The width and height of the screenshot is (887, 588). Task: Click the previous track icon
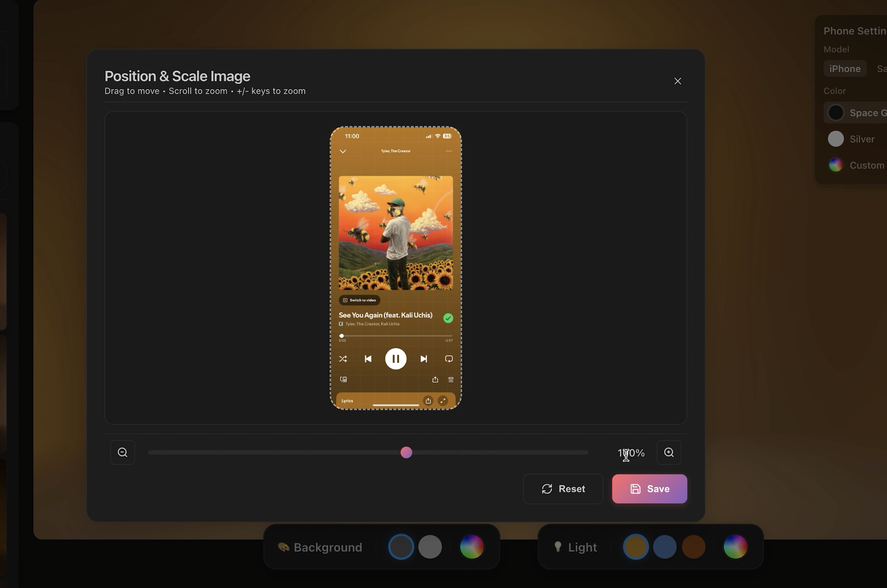click(368, 359)
